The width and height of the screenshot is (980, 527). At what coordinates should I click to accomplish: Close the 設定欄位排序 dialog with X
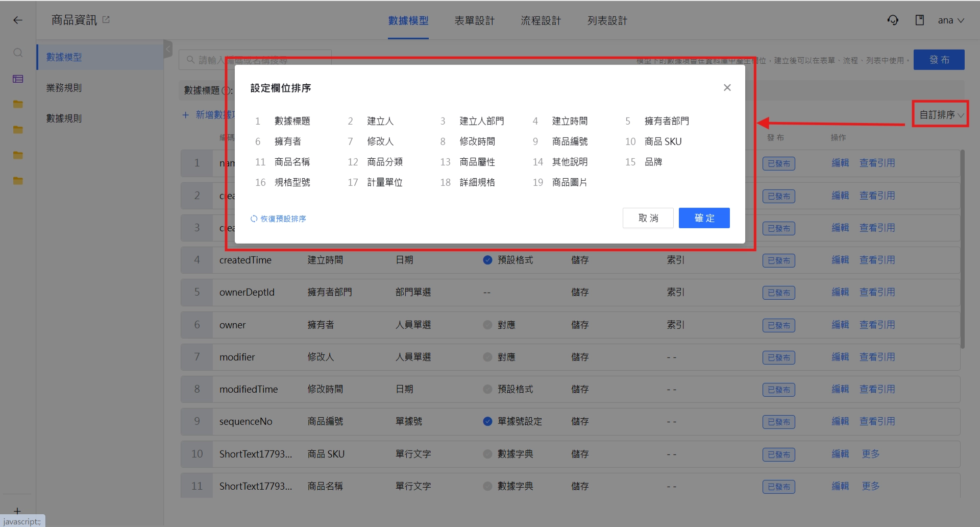point(727,88)
